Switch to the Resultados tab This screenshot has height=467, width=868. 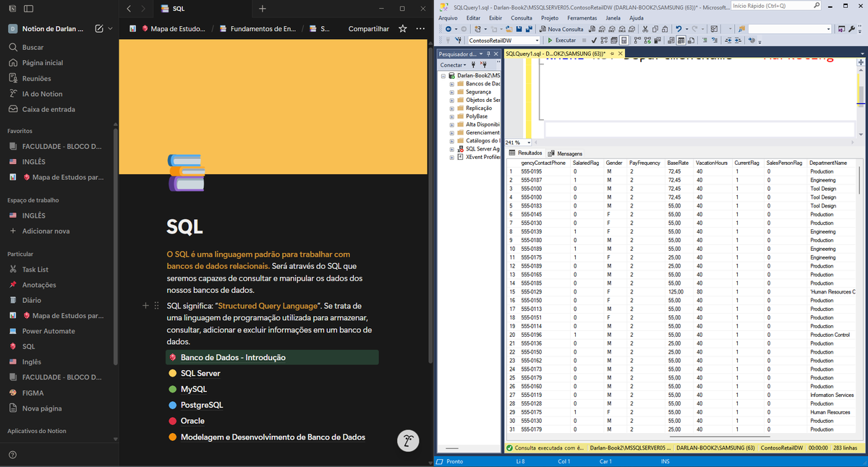coord(526,153)
